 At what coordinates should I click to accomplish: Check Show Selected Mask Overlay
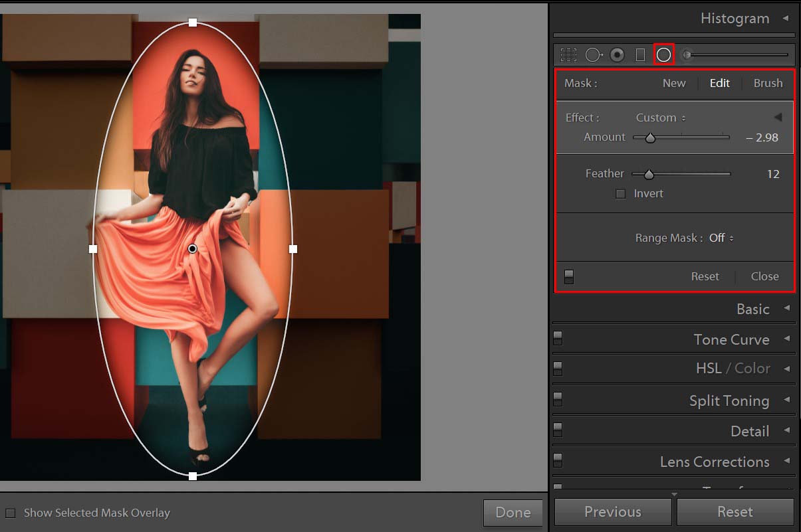point(11,513)
